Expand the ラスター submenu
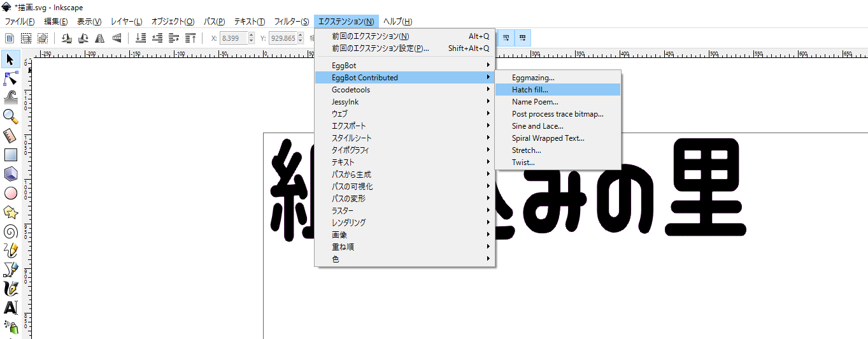 click(x=404, y=211)
